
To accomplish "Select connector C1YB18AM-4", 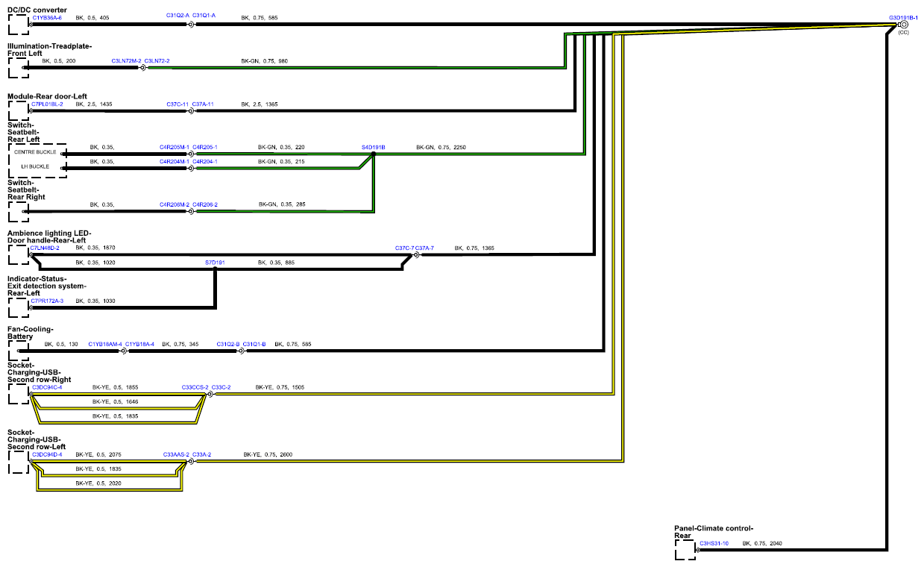I will click(x=105, y=344).
